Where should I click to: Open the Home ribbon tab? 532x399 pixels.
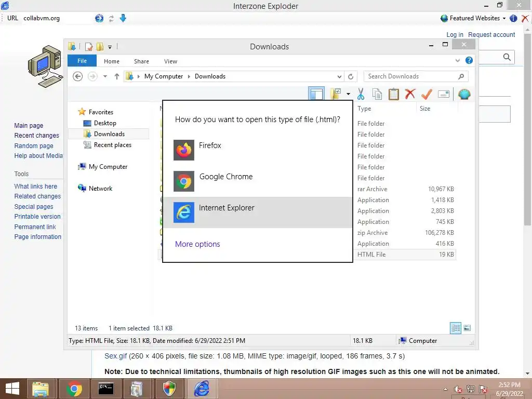pyautogui.click(x=112, y=61)
